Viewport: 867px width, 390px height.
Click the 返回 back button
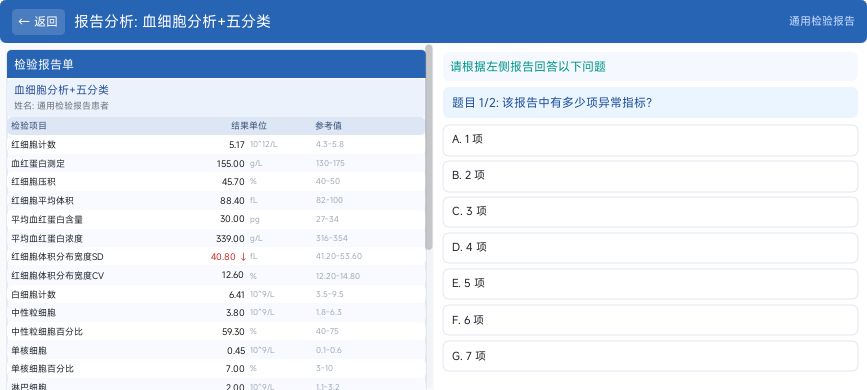[x=38, y=22]
